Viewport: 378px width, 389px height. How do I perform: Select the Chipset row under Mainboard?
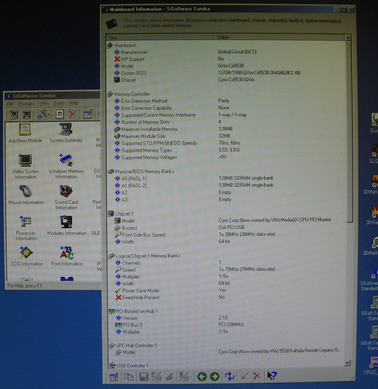pos(227,80)
